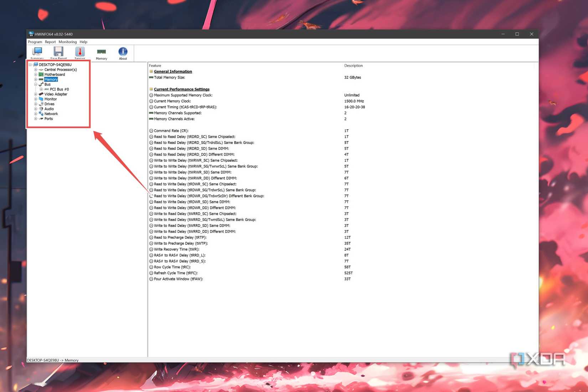Screen dimensions: 588x392
Task: Minimize the HWiNFO64 window
Action: tap(503, 34)
